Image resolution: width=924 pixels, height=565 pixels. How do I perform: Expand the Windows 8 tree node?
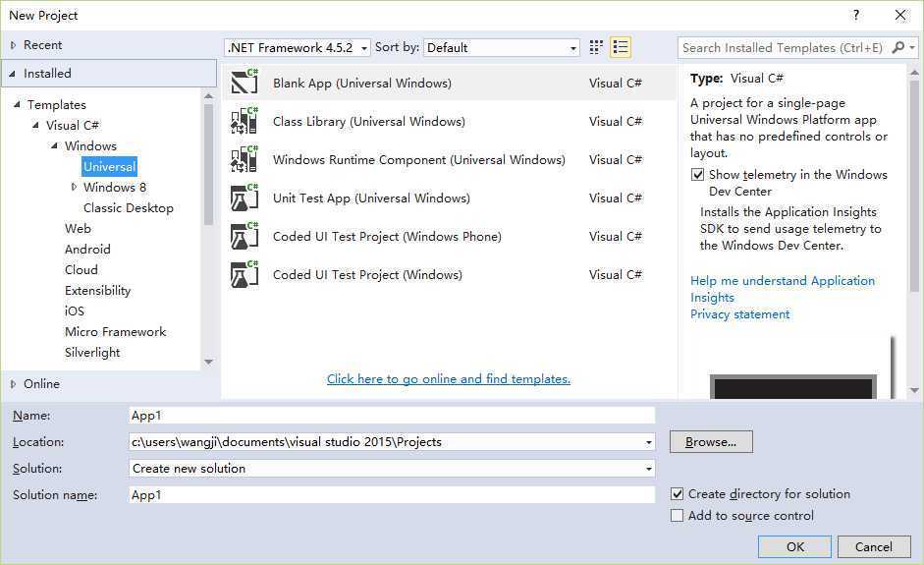coord(74,187)
